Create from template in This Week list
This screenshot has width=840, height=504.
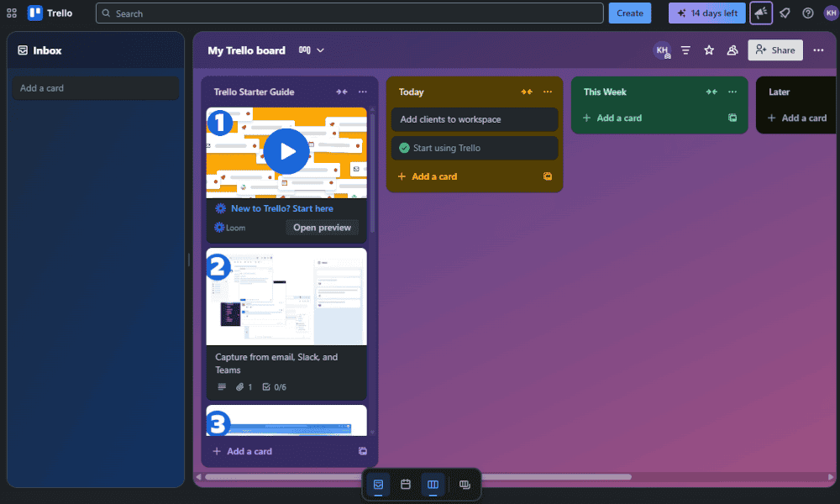[732, 118]
